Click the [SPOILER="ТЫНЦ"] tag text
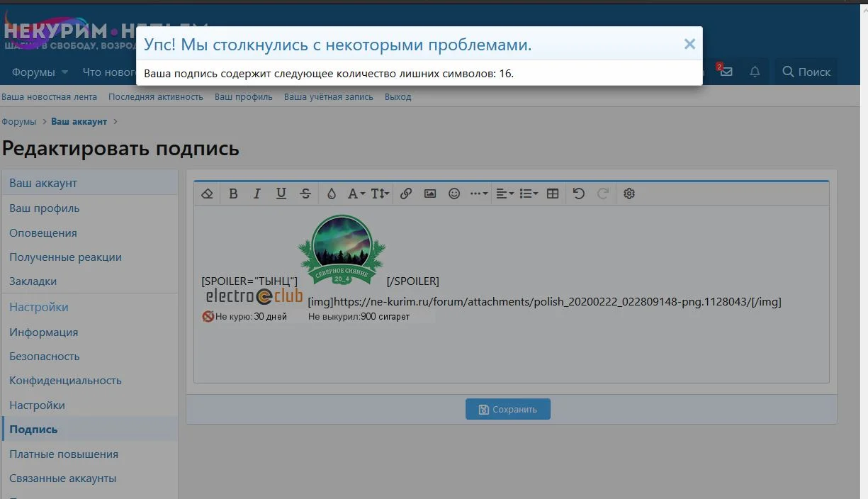868x499 pixels. click(x=249, y=281)
